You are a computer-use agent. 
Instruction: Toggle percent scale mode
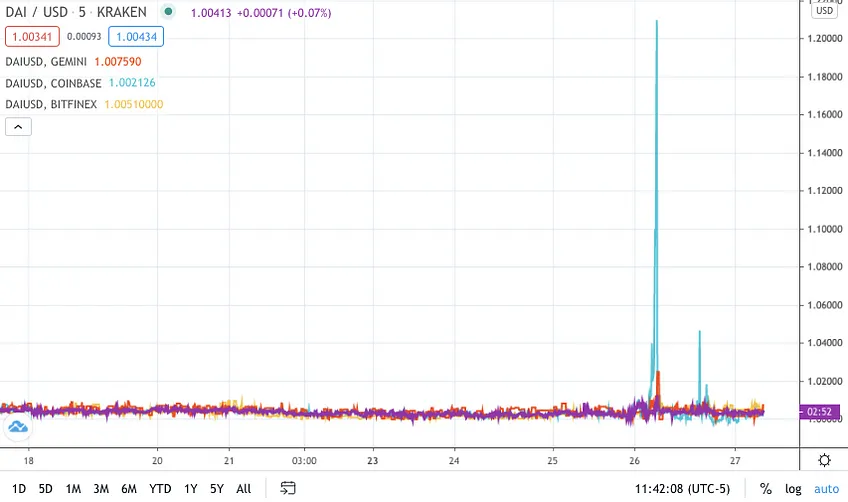click(765, 489)
